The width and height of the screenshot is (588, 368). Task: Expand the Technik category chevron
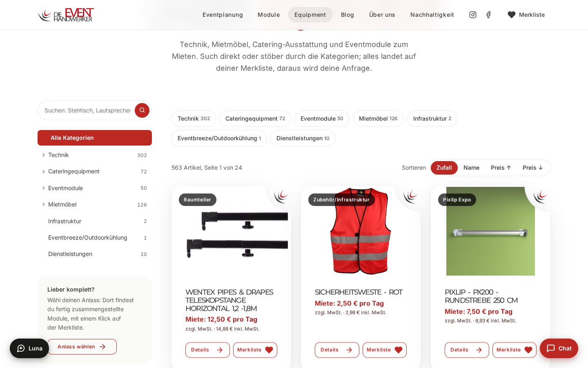coord(44,155)
